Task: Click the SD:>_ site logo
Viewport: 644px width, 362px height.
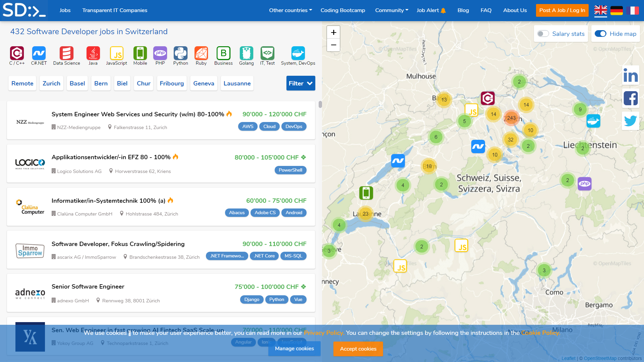Action: (x=24, y=10)
